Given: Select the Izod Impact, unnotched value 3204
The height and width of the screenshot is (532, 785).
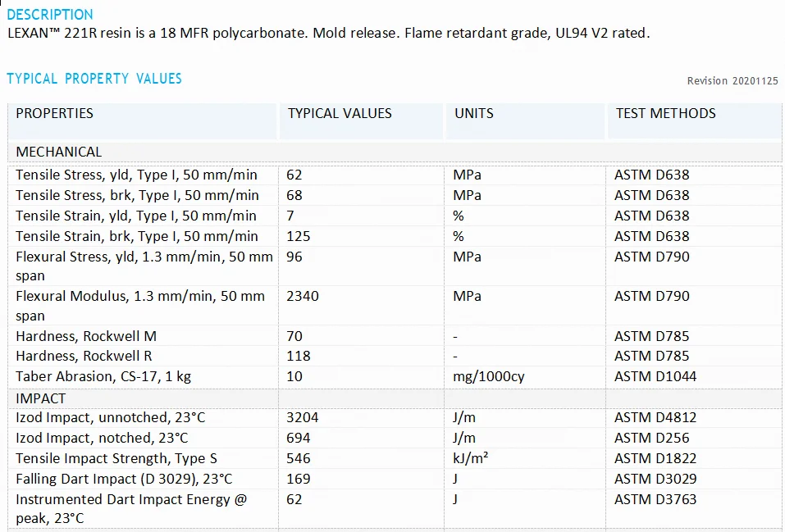Looking at the screenshot, I should (303, 417).
